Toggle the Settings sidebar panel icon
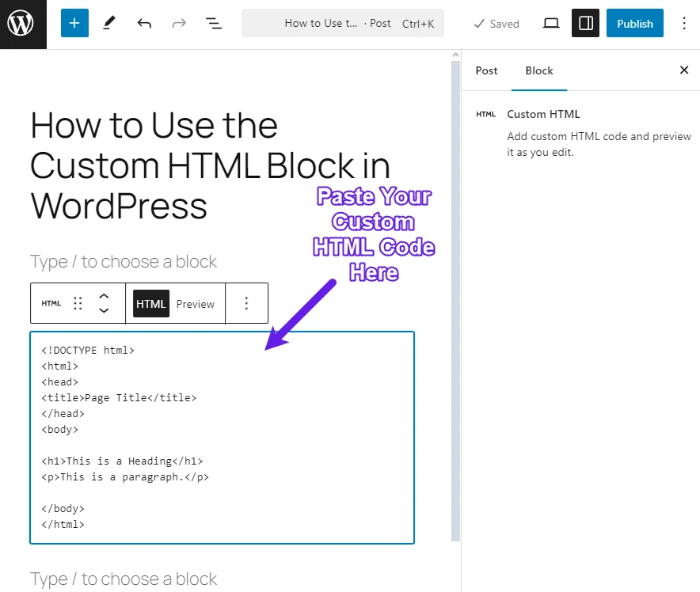 pyautogui.click(x=585, y=23)
